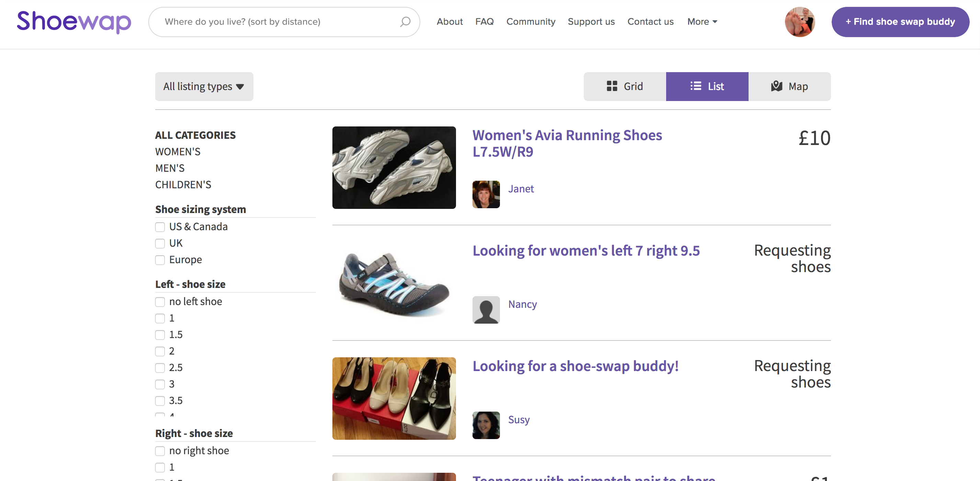This screenshot has width=980, height=481.
Task: Open All listing types dropdown
Action: point(204,86)
